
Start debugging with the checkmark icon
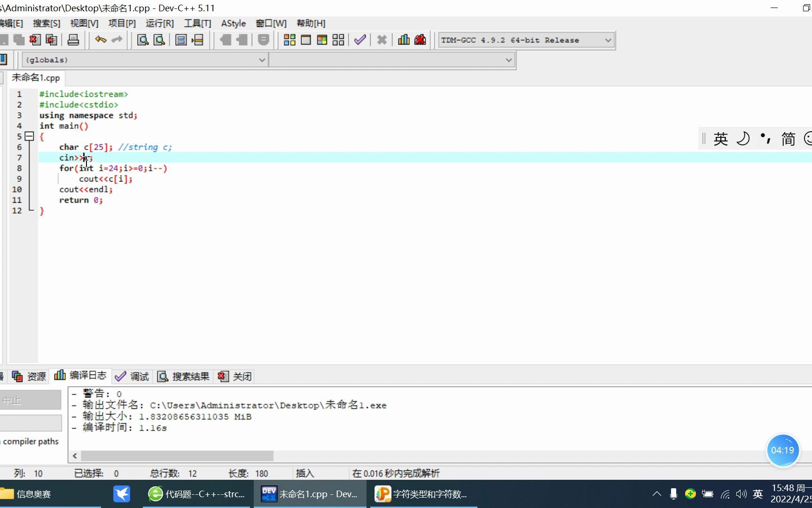(360, 40)
